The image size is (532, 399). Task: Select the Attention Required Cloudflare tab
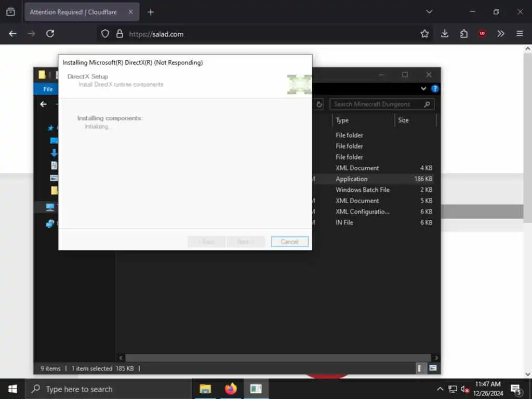click(82, 12)
